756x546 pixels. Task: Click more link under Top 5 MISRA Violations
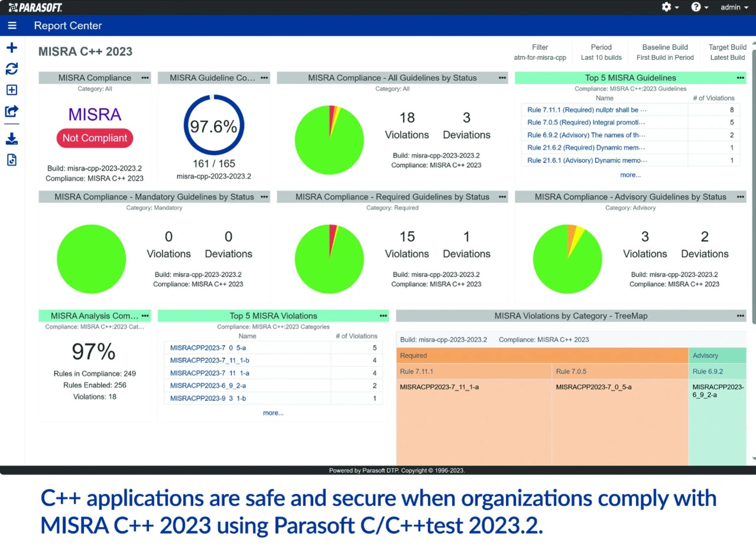(x=273, y=413)
